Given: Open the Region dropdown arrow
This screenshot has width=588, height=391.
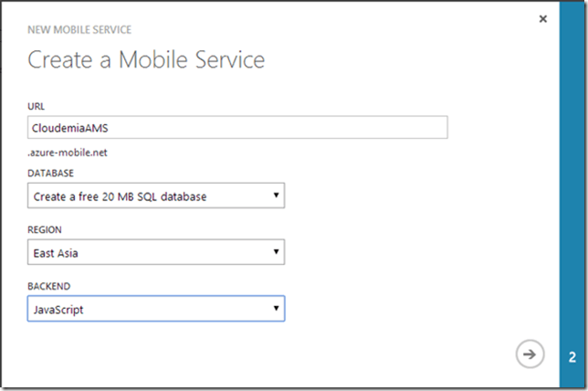Looking at the screenshot, I should tap(275, 252).
